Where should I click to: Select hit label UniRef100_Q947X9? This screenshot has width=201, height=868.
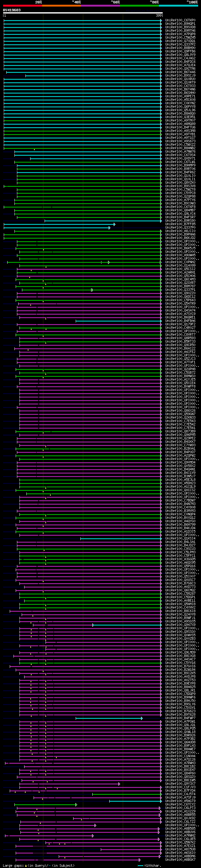(180, 625)
